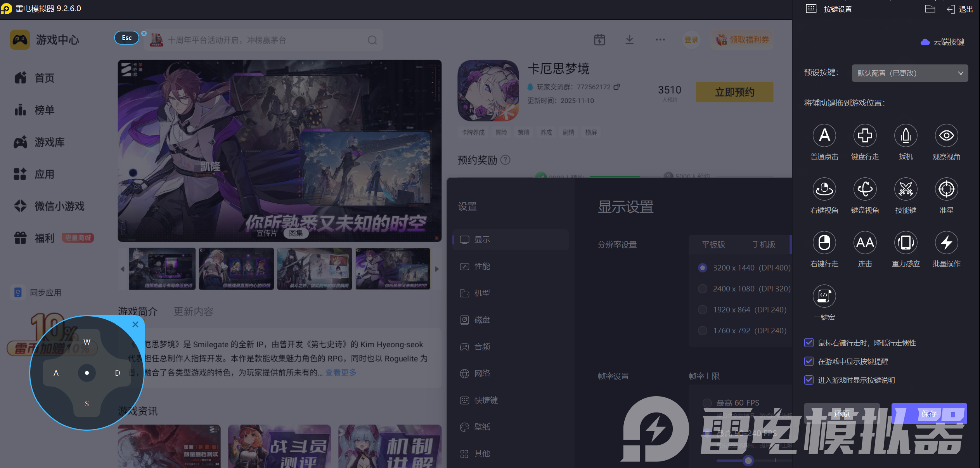
Task: Click previous arrow of screenshot carousel
Action: (x=123, y=269)
